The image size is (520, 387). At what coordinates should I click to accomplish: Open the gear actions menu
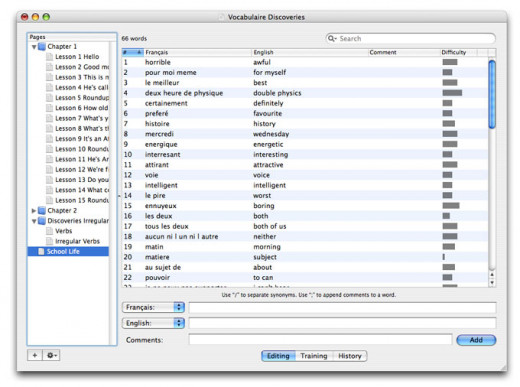[x=51, y=355]
